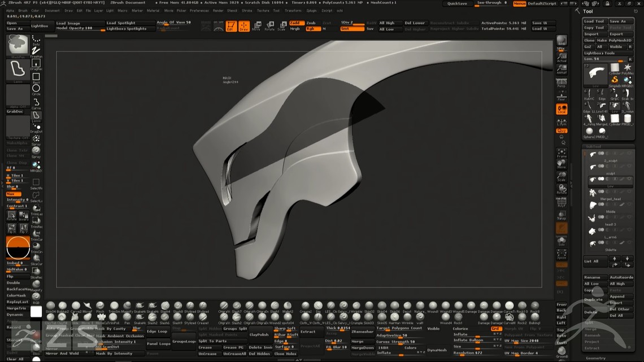This screenshot has height=362, width=644.
Task: Open the Lasso stroke thumbnail
Action: tap(18, 70)
